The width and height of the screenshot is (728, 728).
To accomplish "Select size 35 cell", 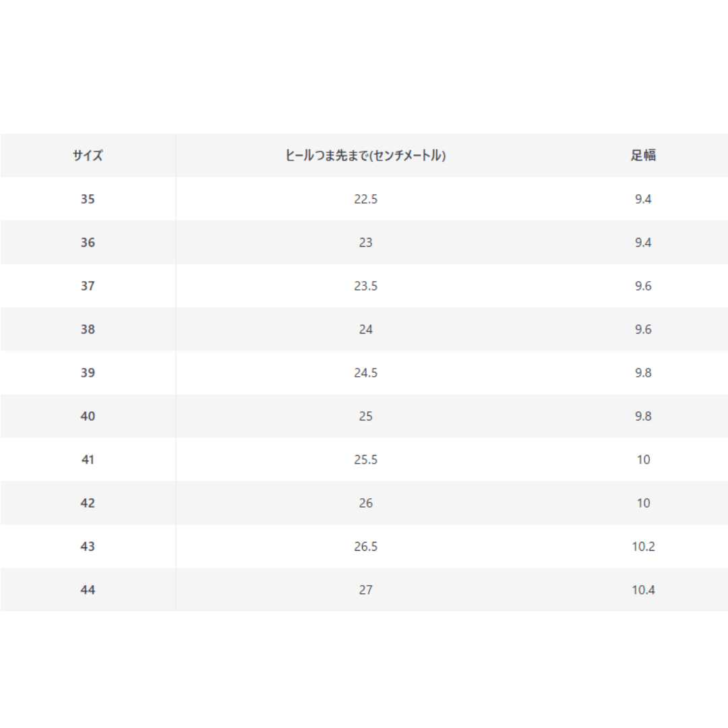I will point(88,199).
